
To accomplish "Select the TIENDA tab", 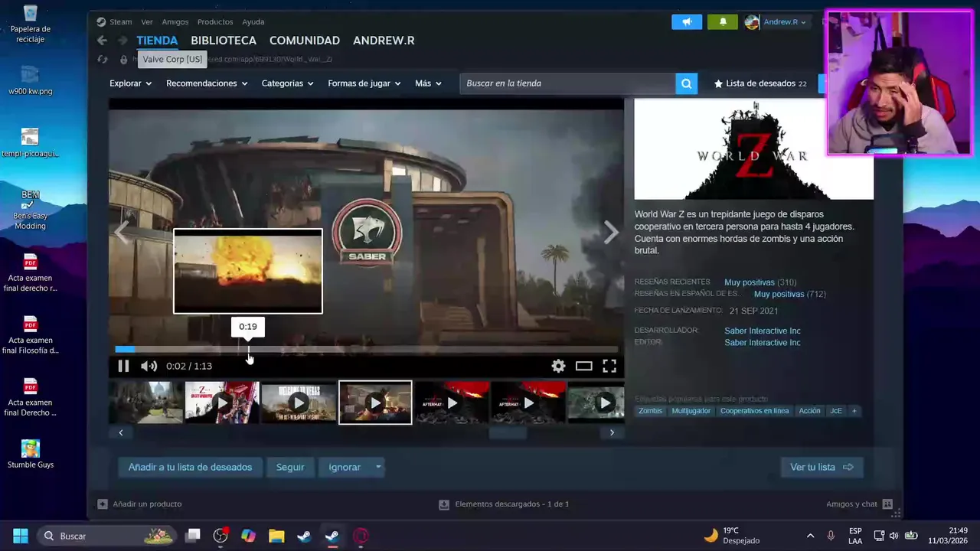I will 157,41.
